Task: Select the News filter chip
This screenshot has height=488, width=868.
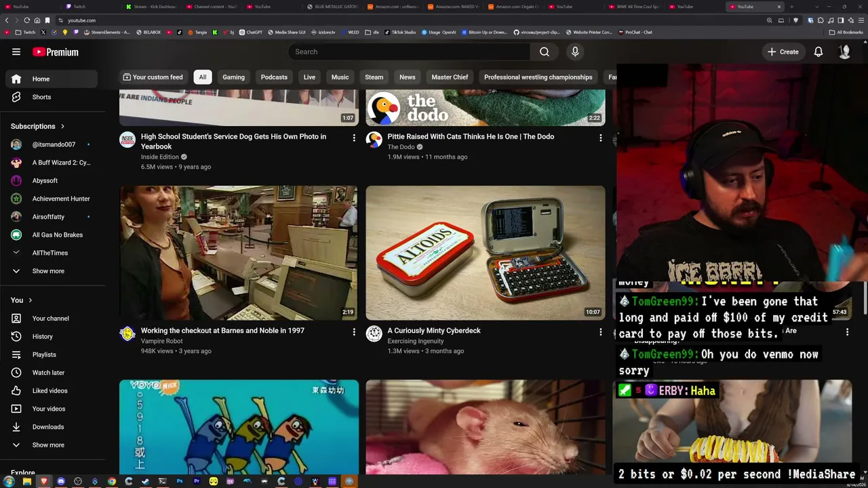Action: click(407, 77)
